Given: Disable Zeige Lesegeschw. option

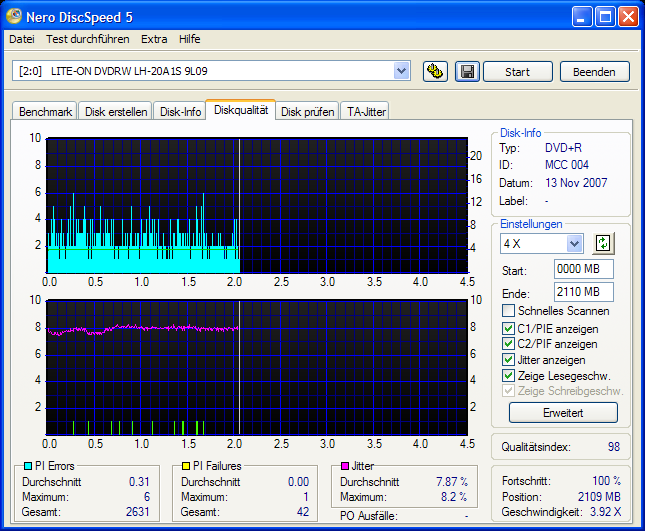Looking at the screenshot, I should coord(509,376).
